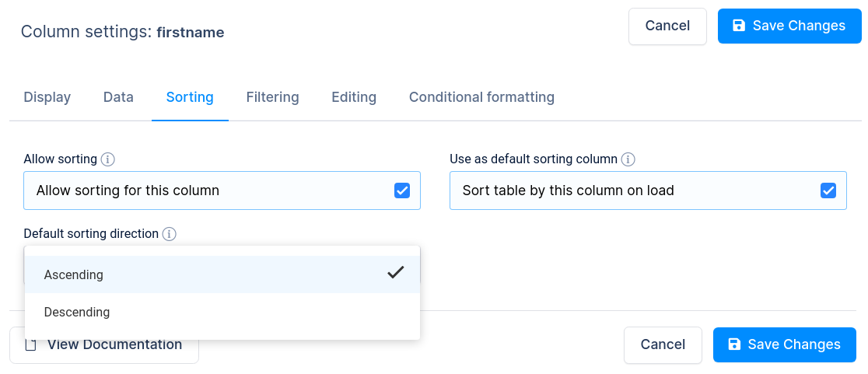Viewport: 868px width, 374px height.
Task: Select Ascending sorting direction
Action: coord(222,274)
